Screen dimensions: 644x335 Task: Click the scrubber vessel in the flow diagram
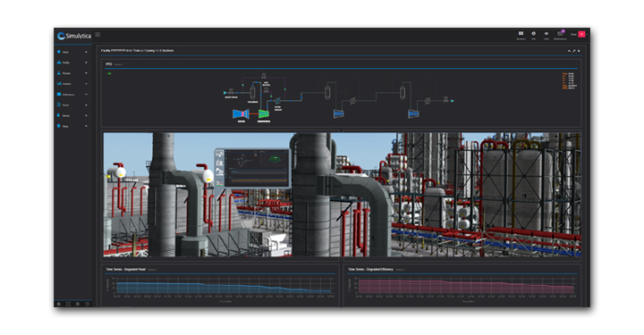(252, 93)
